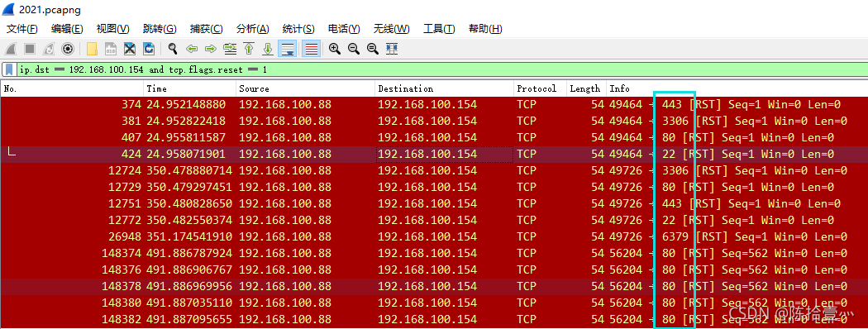The width and height of the screenshot is (868, 329).
Task: Go to a specific packet
Action: (230, 49)
